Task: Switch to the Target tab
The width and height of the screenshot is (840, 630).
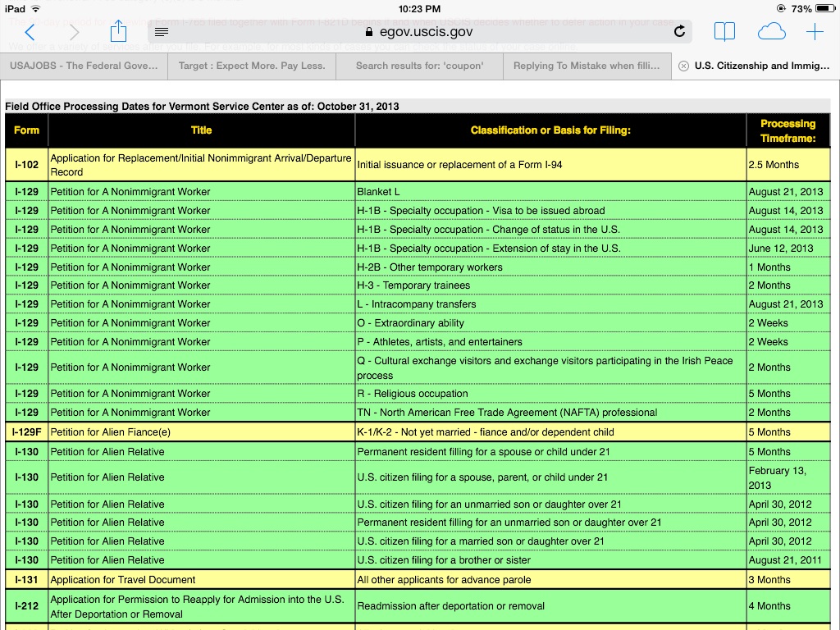Action: click(252, 66)
